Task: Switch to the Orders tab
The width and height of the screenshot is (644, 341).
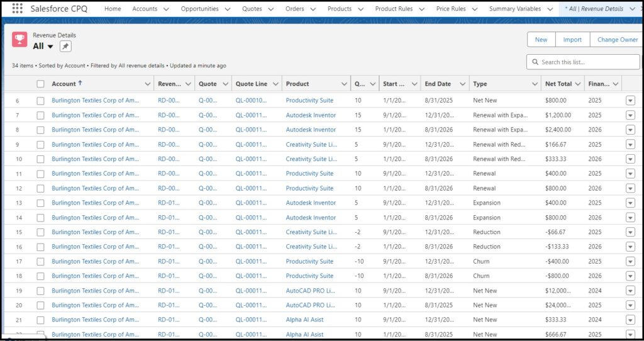Action: [x=295, y=9]
